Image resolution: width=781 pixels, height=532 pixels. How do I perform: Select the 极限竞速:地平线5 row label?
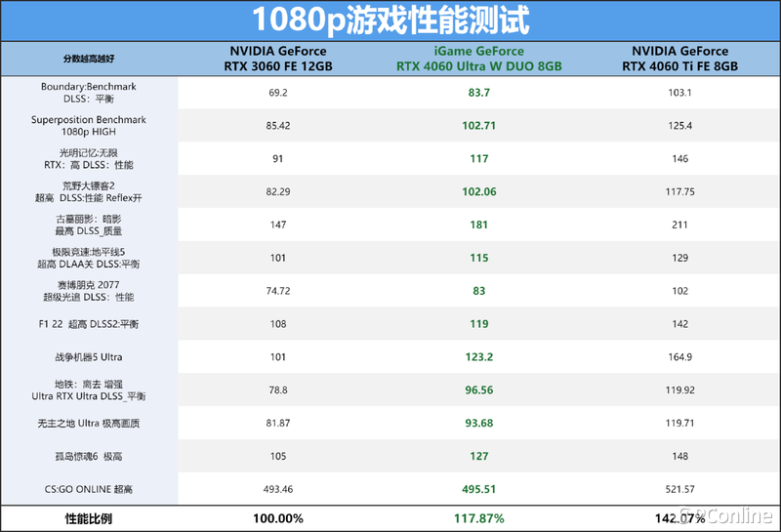point(89,258)
